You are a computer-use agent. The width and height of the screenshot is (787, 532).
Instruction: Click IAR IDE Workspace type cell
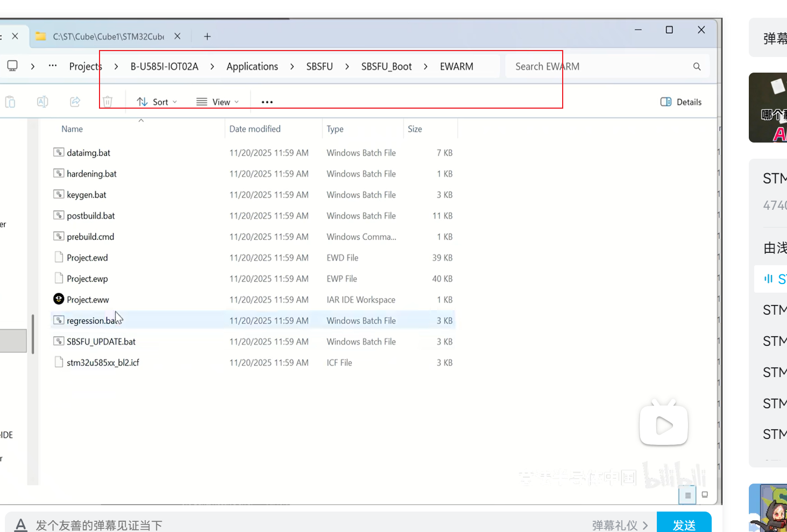click(x=361, y=300)
